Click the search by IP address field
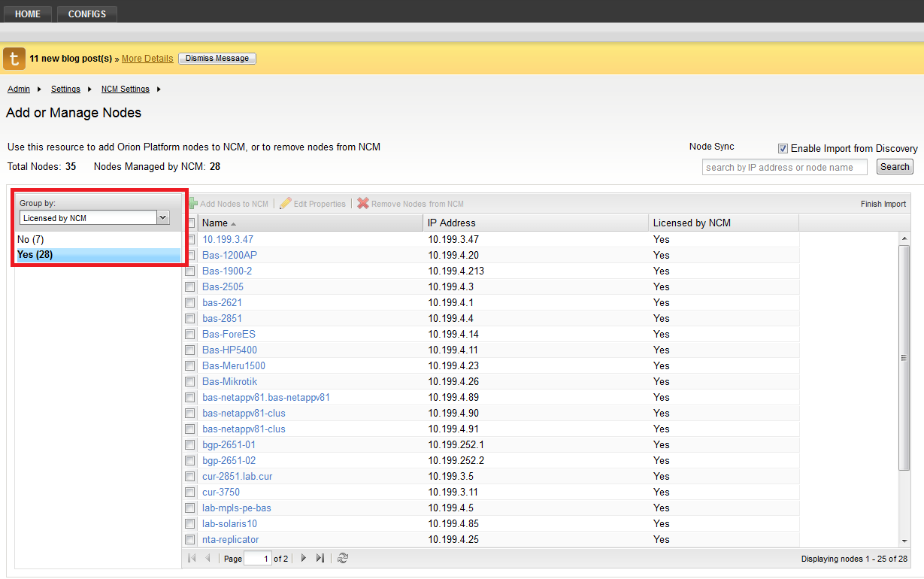The image size is (924, 579). [x=784, y=167]
